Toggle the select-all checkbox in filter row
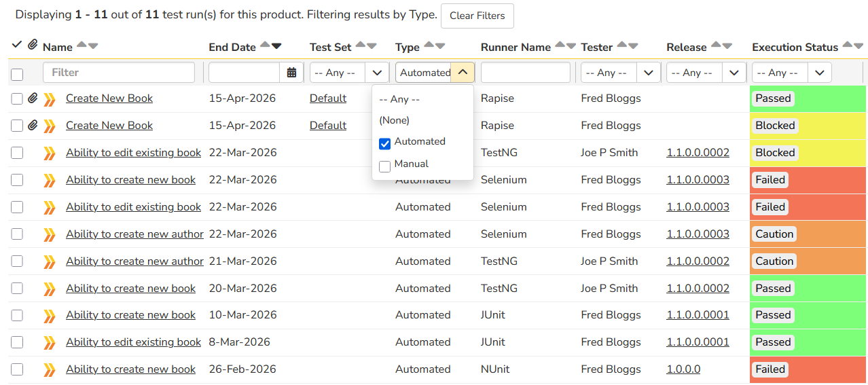The width and height of the screenshot is (868, 385). pos(17,75)
